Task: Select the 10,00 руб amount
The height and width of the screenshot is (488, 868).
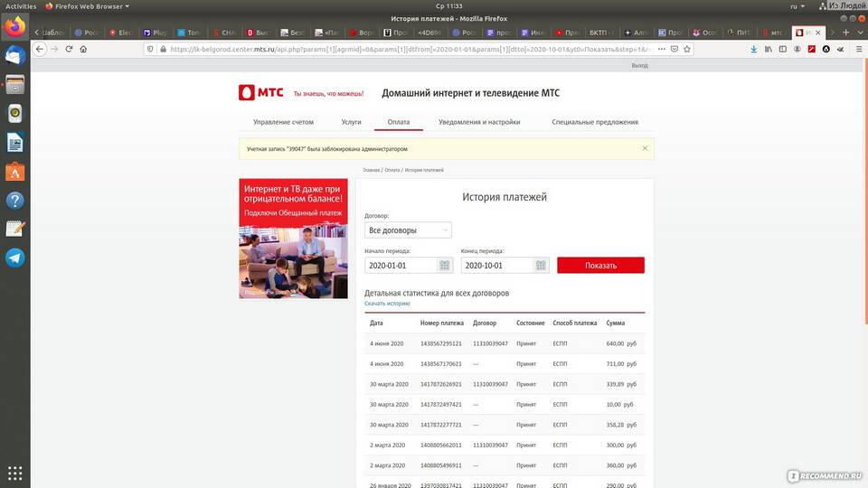Action: [x=619, y=405]
